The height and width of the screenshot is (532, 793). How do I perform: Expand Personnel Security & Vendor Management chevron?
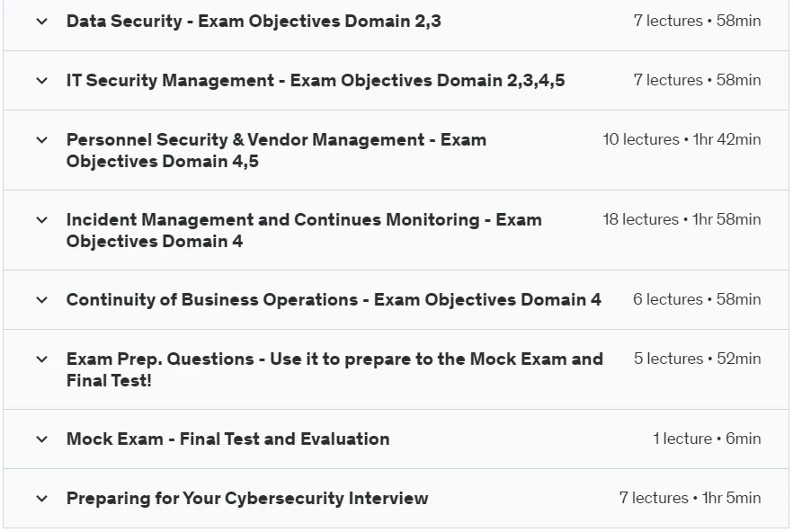click(42, 140)
